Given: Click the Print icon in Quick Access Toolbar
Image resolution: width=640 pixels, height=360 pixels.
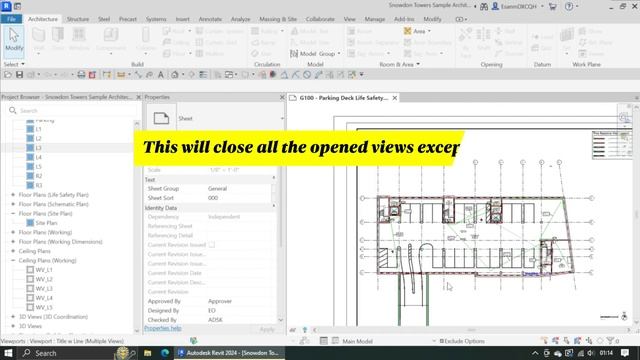Looking at the screenshot, I should click(x=81, y=75).
